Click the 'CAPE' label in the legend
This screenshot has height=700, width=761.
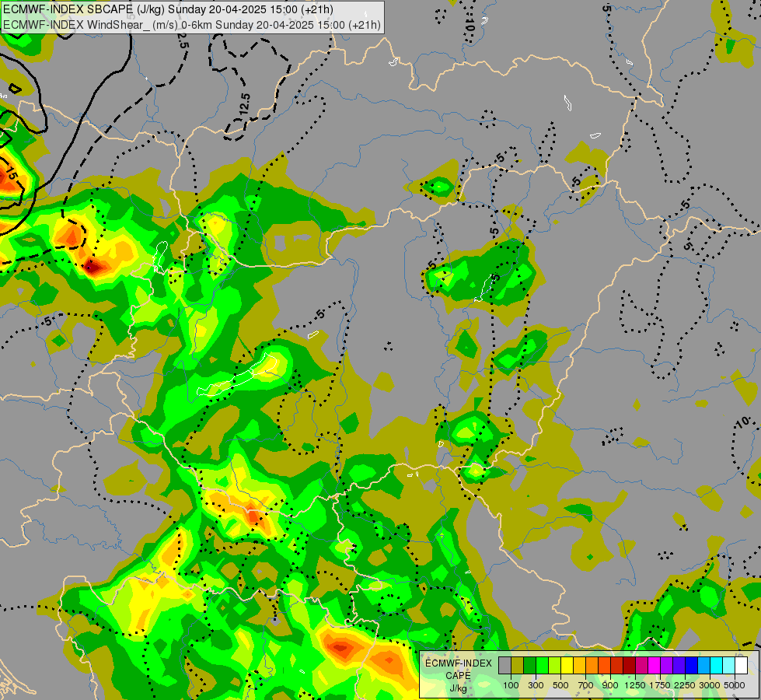(x=458, y=676)
